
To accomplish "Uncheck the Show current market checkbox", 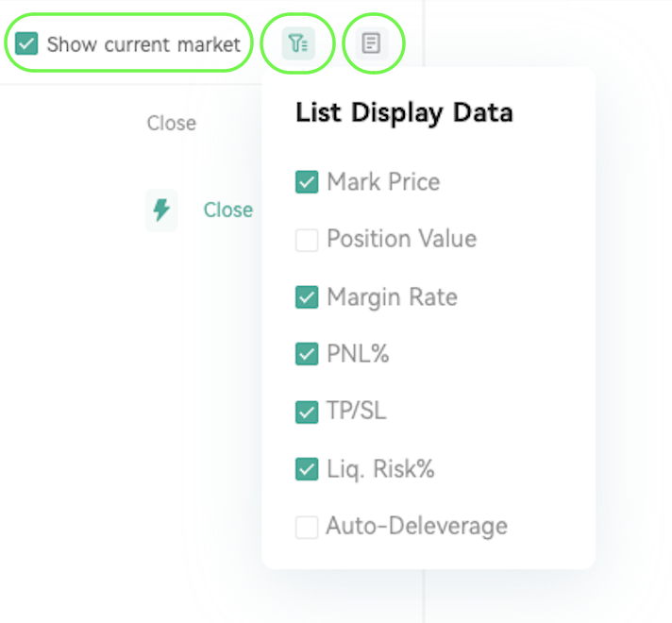I will (26, 43).
